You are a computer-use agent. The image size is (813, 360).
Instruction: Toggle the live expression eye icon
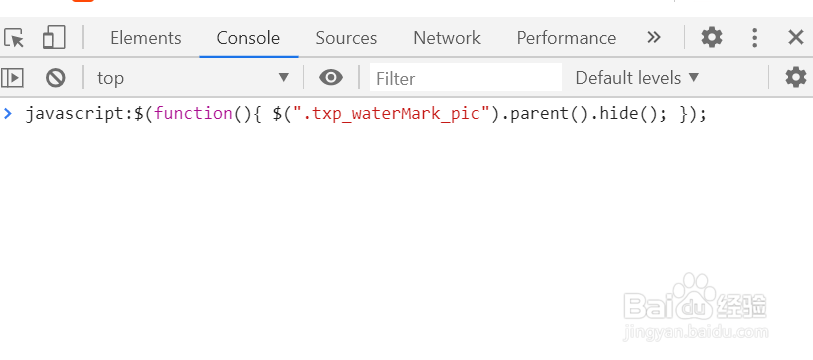click(x=331, y=78)
